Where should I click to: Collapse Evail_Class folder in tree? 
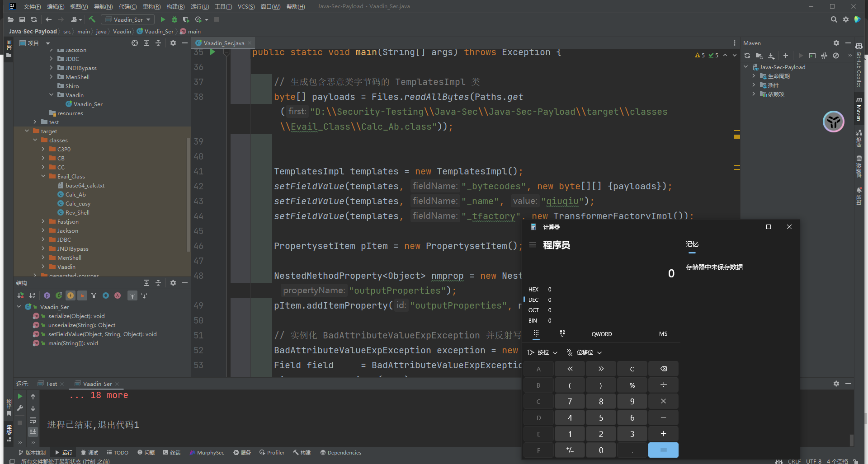click(x=43, y=176)
